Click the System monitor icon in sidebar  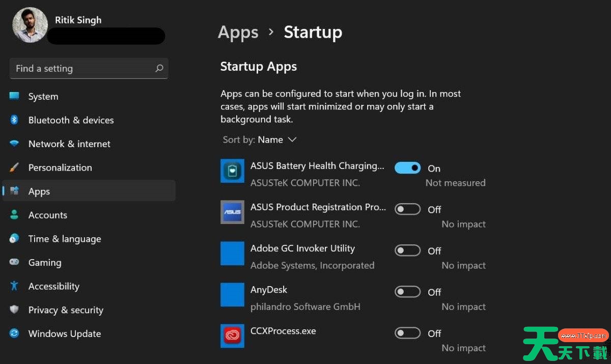tap(14, 96)
